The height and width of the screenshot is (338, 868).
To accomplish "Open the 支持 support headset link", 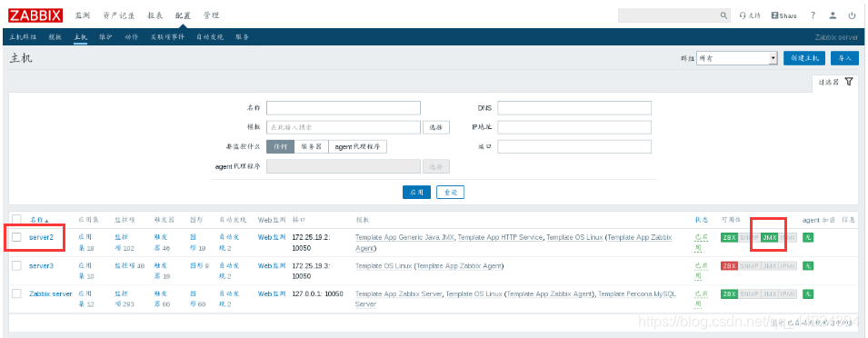I will tap(750, 15).
